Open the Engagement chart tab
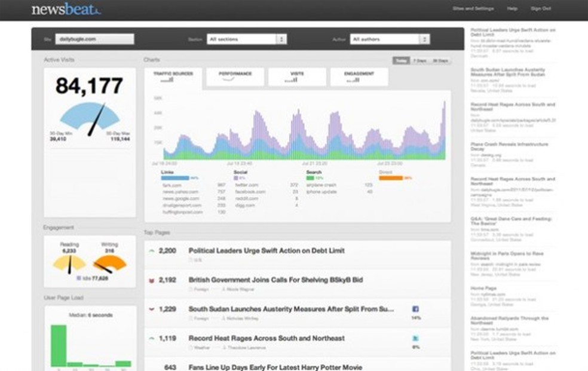The width and height of the screenshot is (588, 371). click(x=359, y=77)
